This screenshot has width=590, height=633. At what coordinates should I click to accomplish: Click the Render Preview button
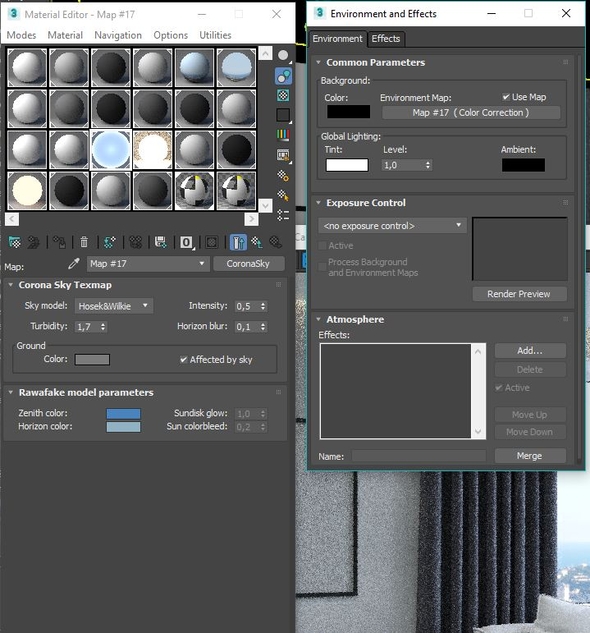tap(519, 294)
